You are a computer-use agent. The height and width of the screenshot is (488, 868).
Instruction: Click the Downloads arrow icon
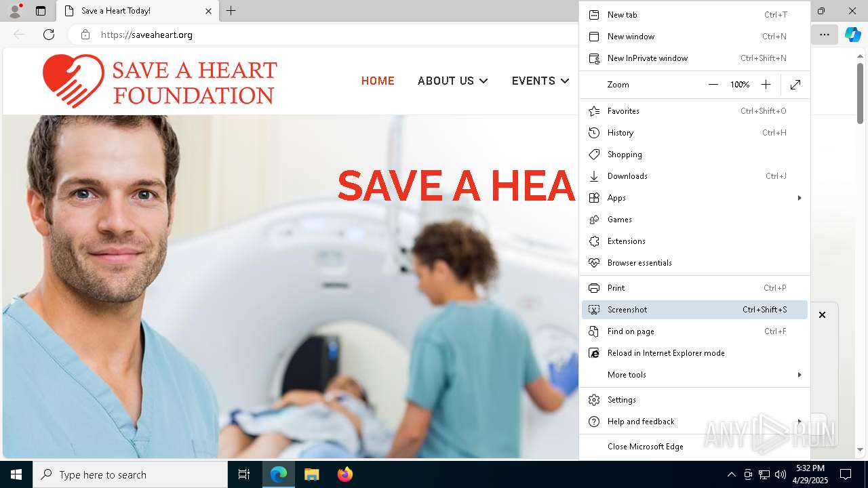click(x=594, y=176)
